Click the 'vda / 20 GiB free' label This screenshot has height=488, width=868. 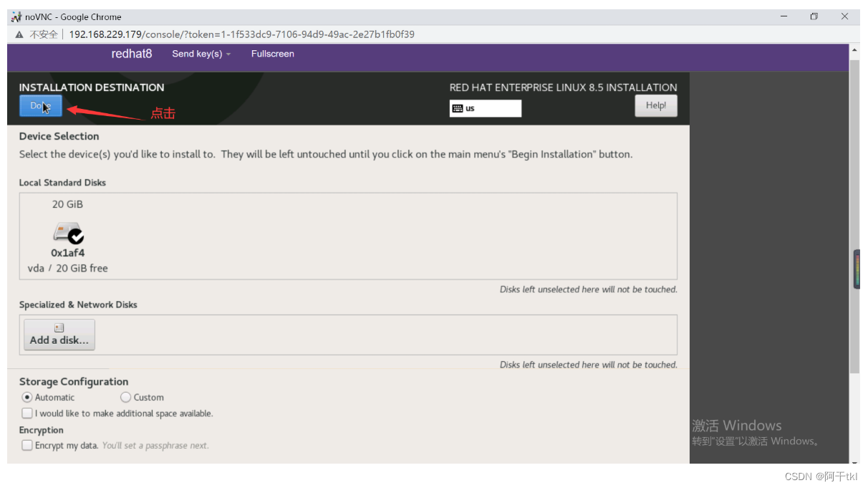(68, 268)
